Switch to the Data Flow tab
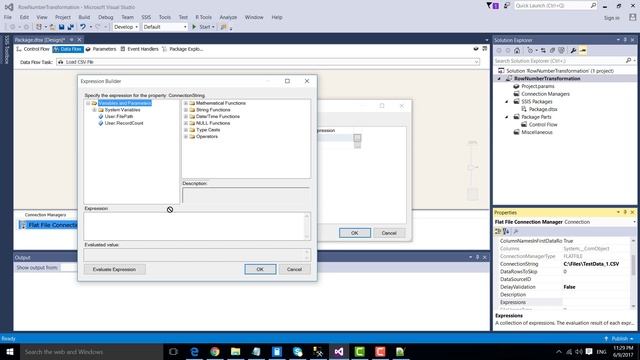 [x=68, y=49]
